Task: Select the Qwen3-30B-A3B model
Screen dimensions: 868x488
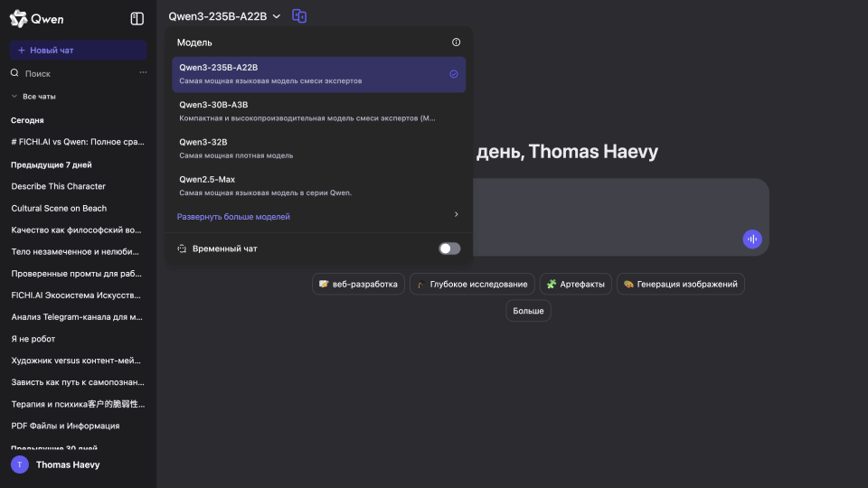Action: pos(319,111)
